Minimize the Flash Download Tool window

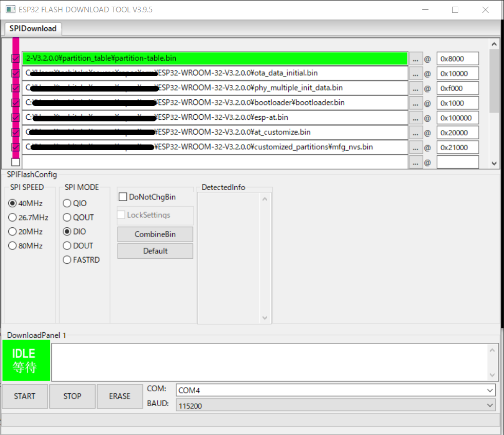[425, 10]
